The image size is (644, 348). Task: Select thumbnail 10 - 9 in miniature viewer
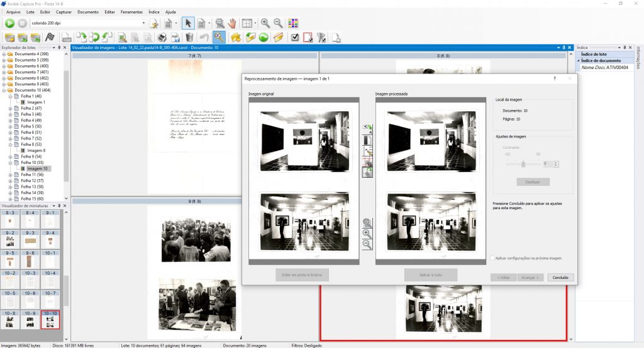click(x=30, y=320)
